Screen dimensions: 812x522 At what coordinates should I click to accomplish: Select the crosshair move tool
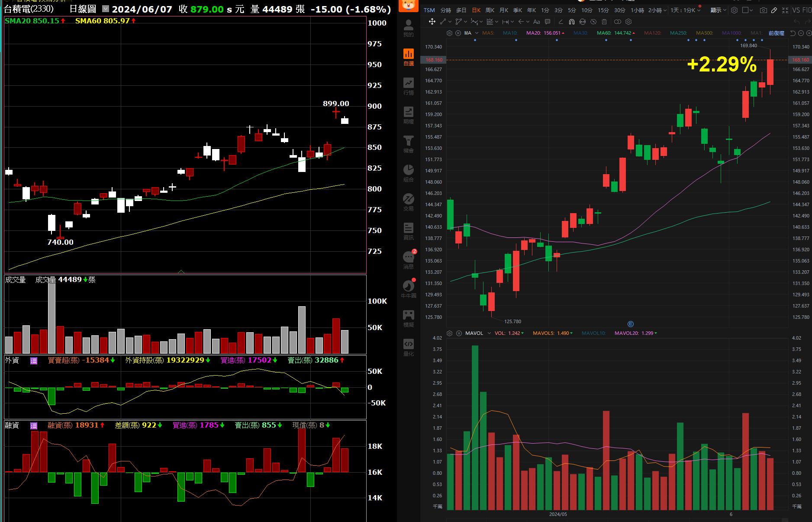point(432,22)
